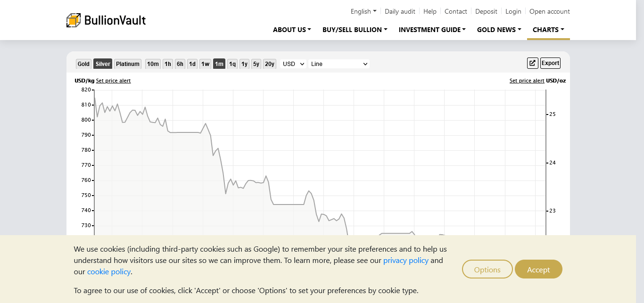644x303 pixels.
Task: Select the Gold metal toggle
Action: click(x=83, y=64)
